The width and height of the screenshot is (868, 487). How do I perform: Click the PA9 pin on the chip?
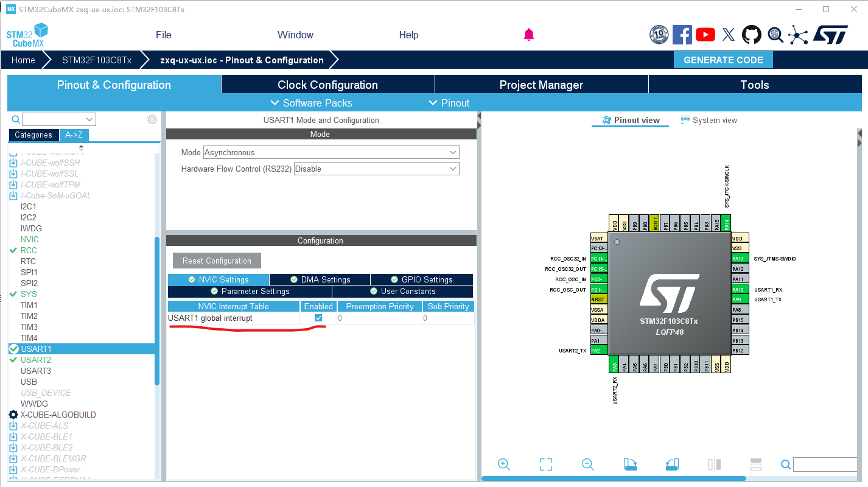[x=740, y=300]
